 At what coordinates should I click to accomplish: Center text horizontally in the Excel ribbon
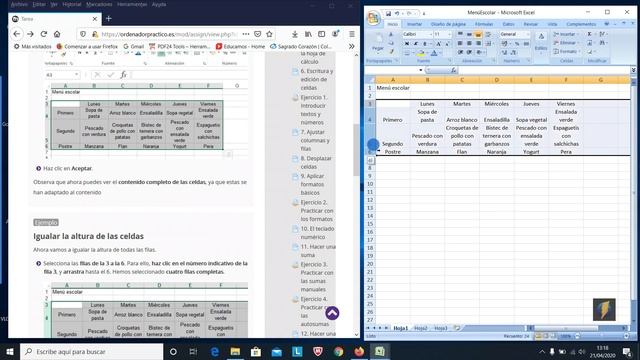click(469, 43)
